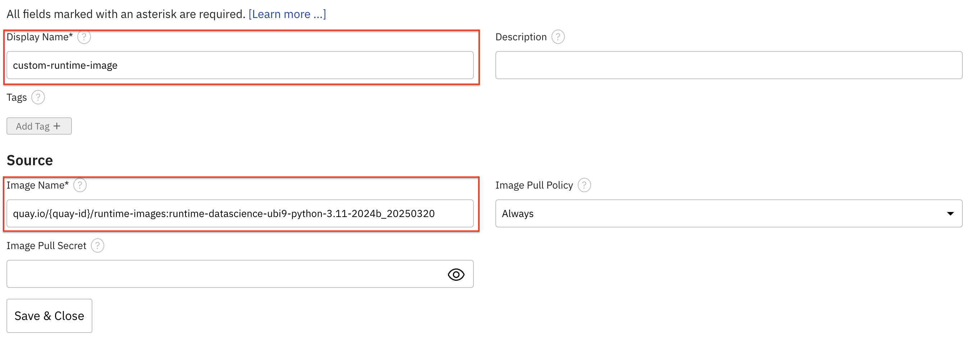This screenshot has width=980, height=352.
Task: Click the Image Pull Secret label
Action: pyautogui.click(x=46, y=246)
